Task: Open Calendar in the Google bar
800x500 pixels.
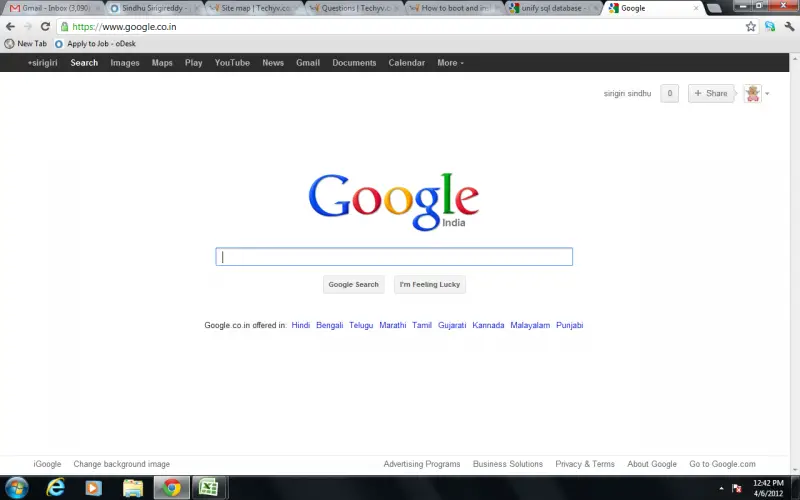Action: tap(407, 63)
